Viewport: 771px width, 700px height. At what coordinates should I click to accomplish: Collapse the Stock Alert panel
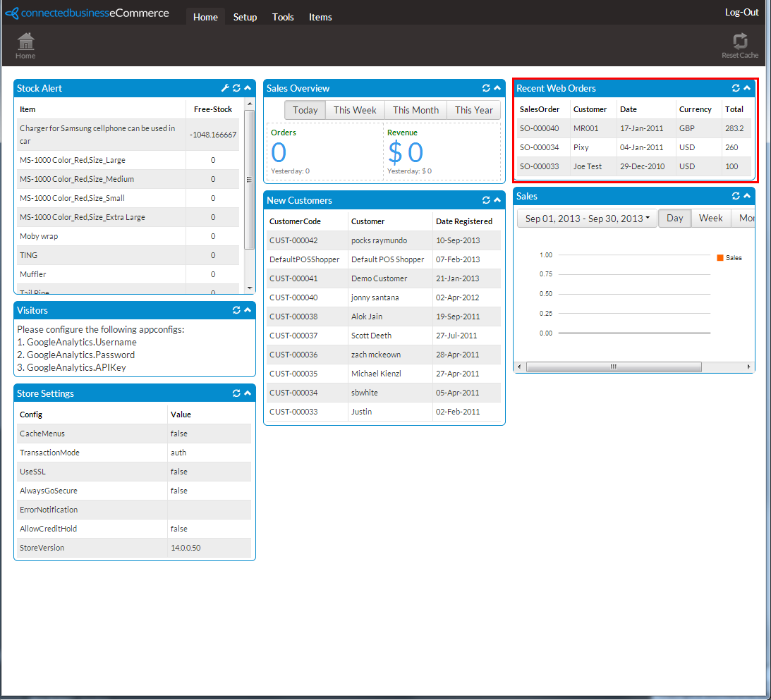coord(248,88)
